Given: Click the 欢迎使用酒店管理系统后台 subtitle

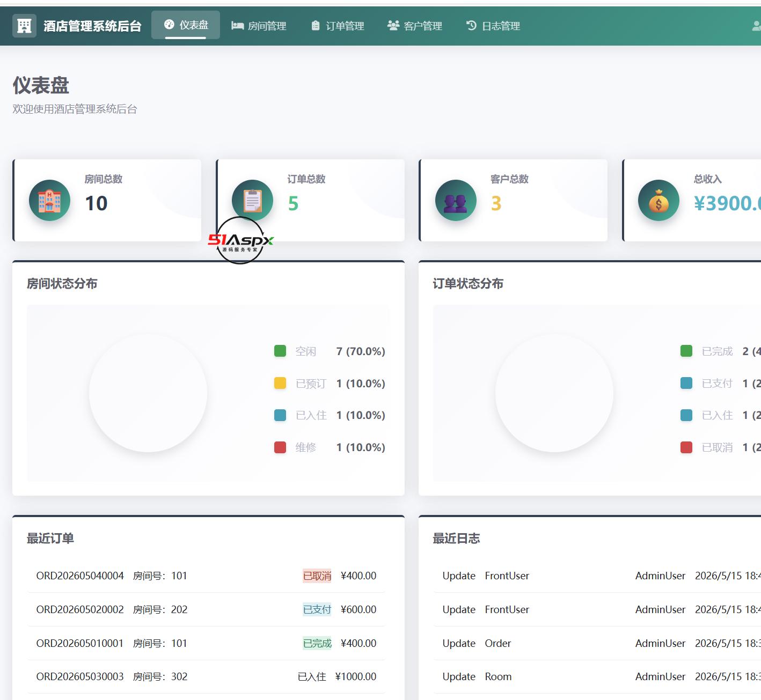Looking at the screenshot, I should tap(75, 109).
